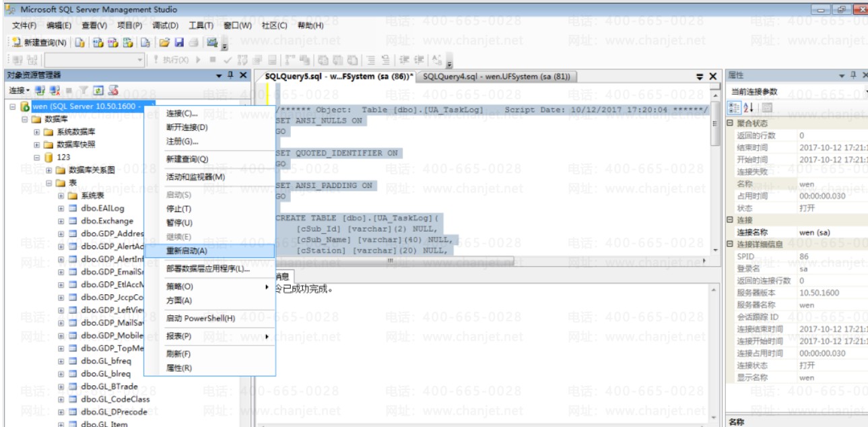Toggle auto-hide pin on Object Explorer panel
The width and height of the screenshot is (868, 427).
coord(230,75)
